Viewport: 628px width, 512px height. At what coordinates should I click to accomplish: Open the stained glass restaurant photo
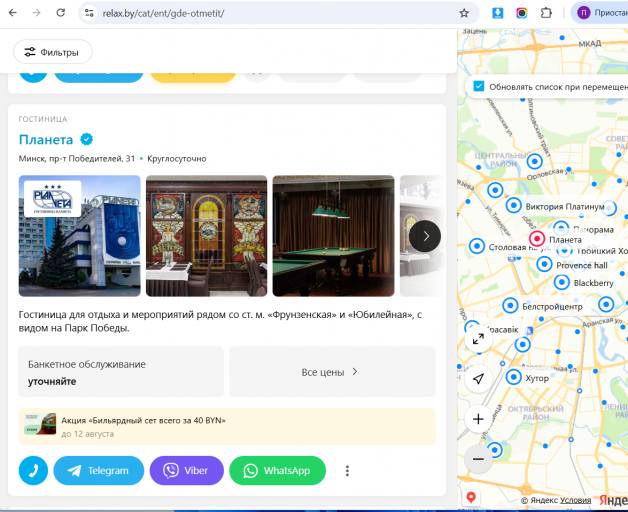206,236
